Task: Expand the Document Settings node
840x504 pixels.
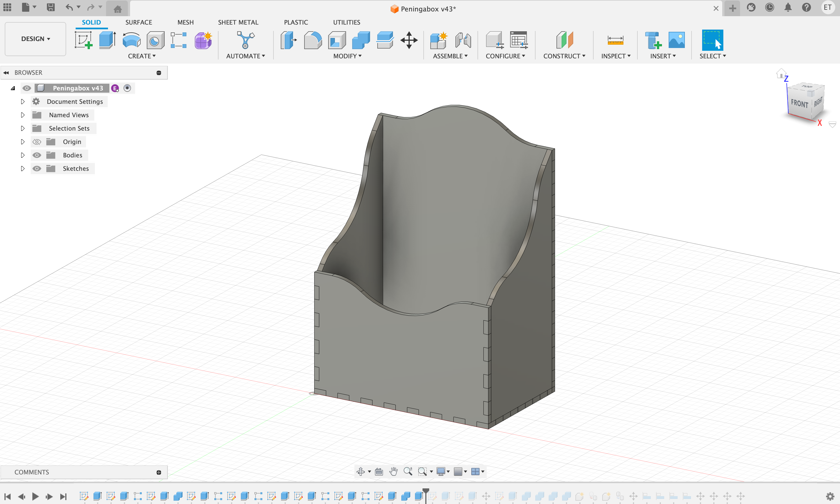Action: tap(23, 102)
